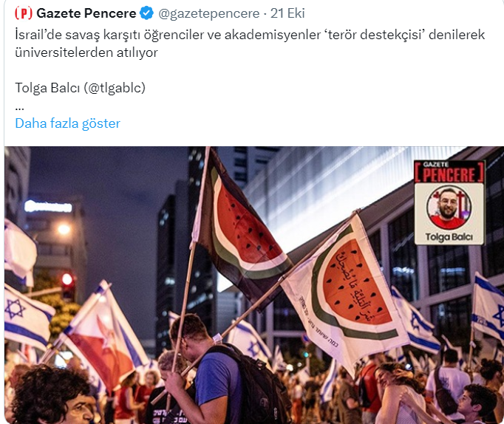Screen dimensions: 504x424
Task: Click the tweet headline text about İsrail
Action: [250, 44]
